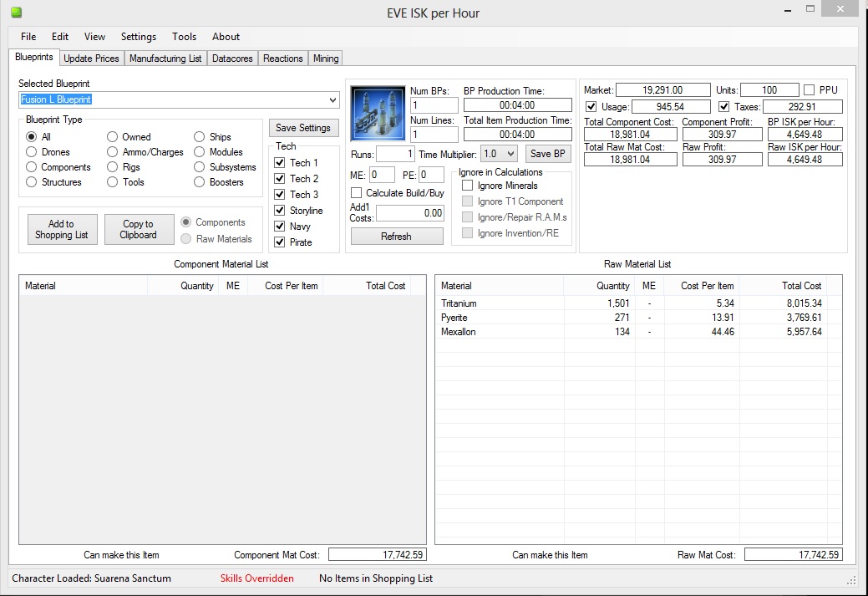Image resolution: width=868 pixels, height=596 pixels.
Task: Select the All blueprint type radio
Action: coord(32,137)
